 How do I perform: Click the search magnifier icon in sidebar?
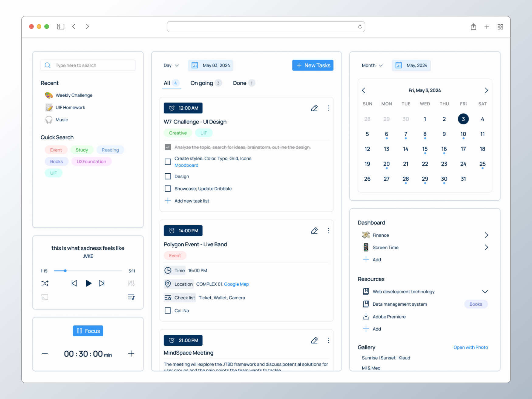48,65
